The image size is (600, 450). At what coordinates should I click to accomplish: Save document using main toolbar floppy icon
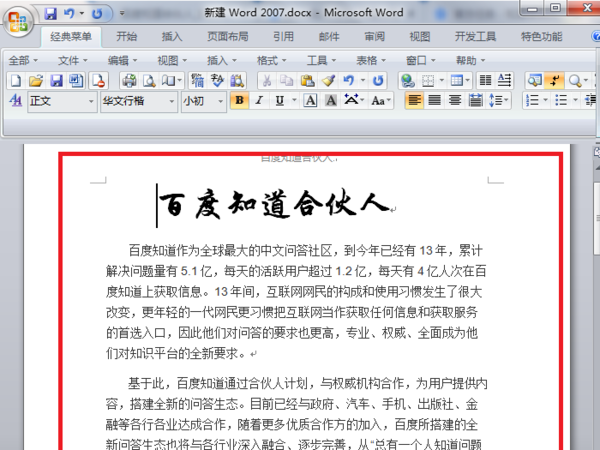click(56, 81)
